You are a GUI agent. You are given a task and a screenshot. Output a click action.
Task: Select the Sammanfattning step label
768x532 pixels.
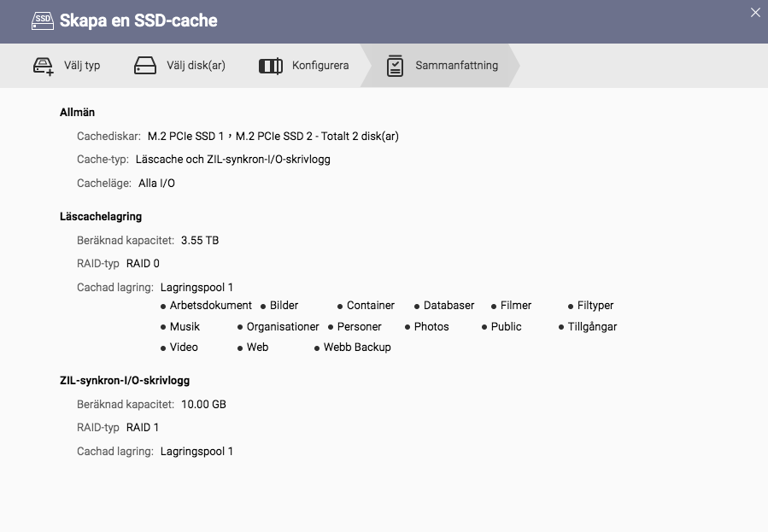[456, 66]
